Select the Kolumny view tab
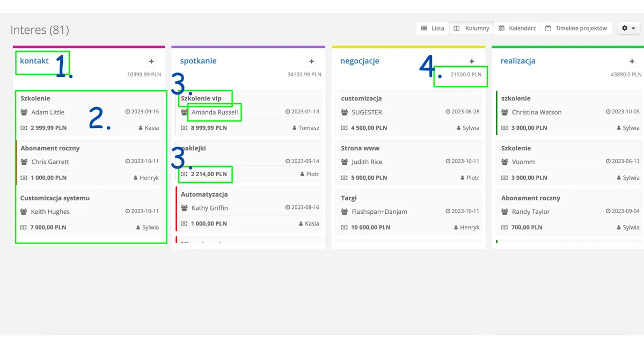This screenshot has height=348, width=644. tap(471, 28)
